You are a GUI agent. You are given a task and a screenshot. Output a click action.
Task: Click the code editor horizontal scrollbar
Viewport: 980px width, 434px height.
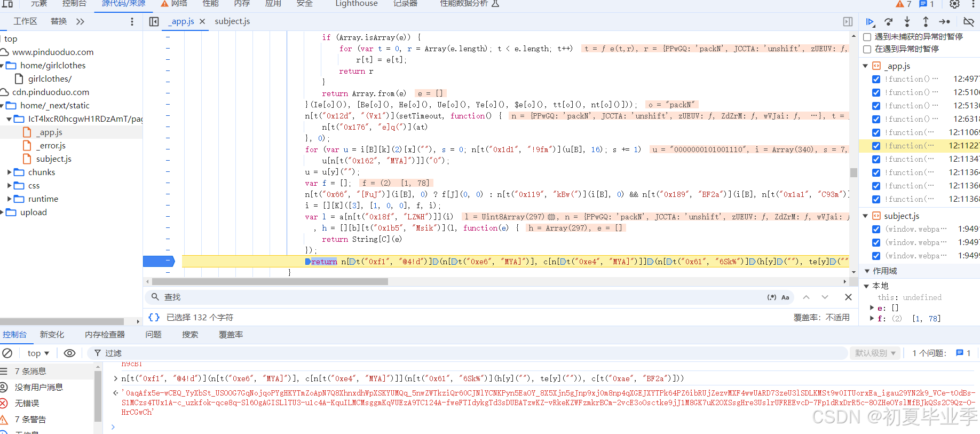click(x=270, y=281)
